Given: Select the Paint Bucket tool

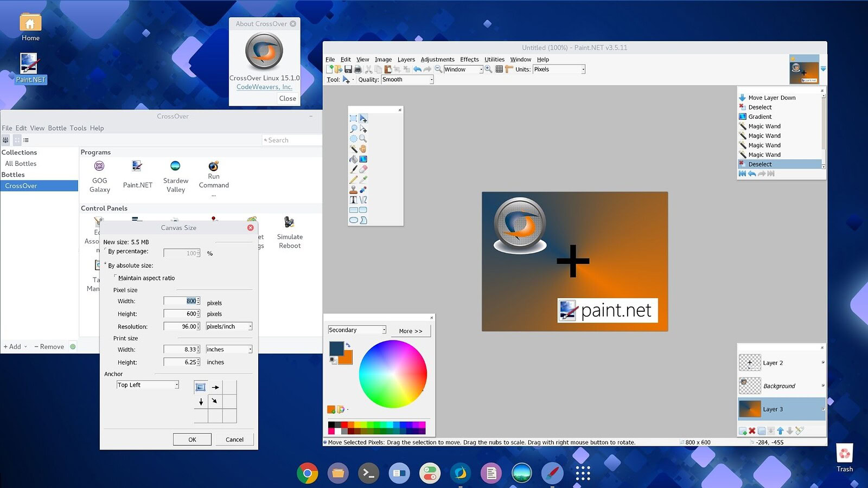Looking at the screenshot, I should click(353, 159).
